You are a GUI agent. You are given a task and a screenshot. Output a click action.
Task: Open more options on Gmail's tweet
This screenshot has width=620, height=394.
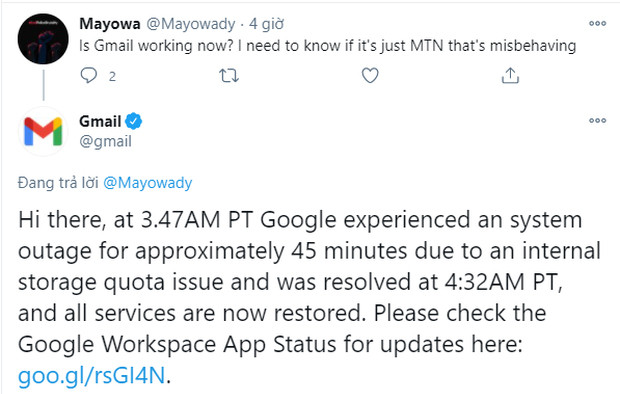597,120
